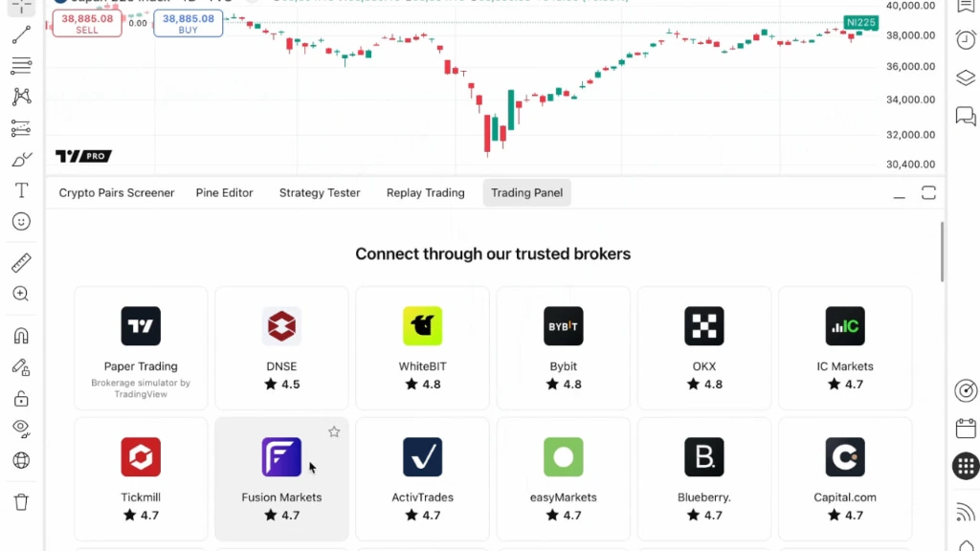Image resolution: width=980 pixels, height=551 pixels.
Task: Open the Pine Editor tab
Action: (224, 193)
